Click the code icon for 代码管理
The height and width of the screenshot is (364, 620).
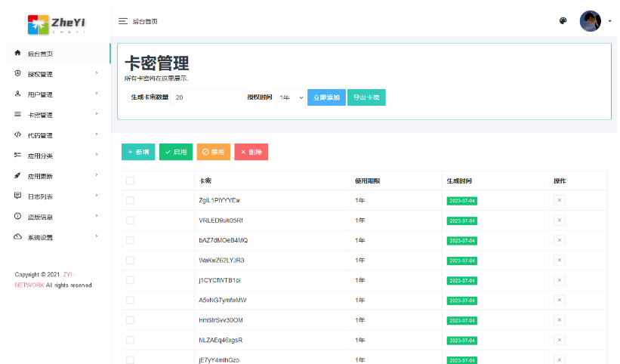17,134
